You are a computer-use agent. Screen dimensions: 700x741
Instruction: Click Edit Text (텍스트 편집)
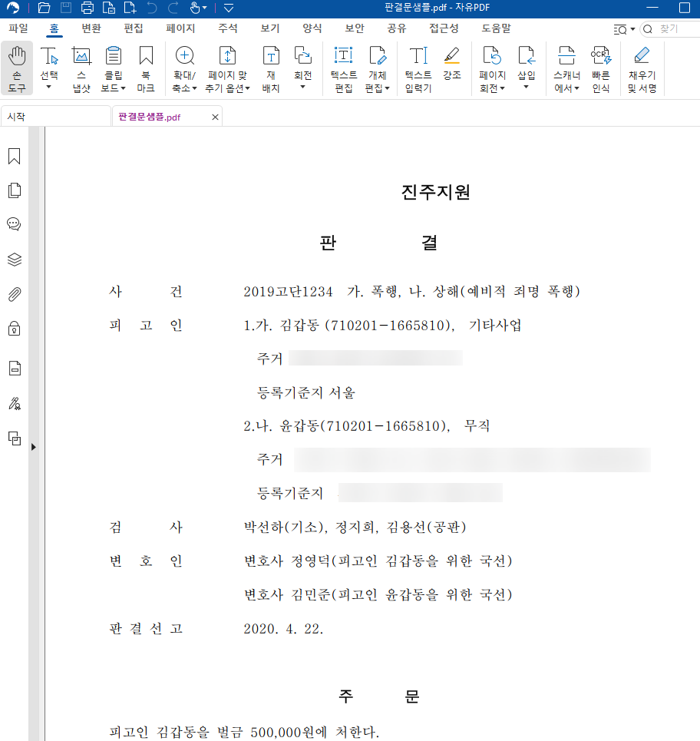[x=344, y=68]
